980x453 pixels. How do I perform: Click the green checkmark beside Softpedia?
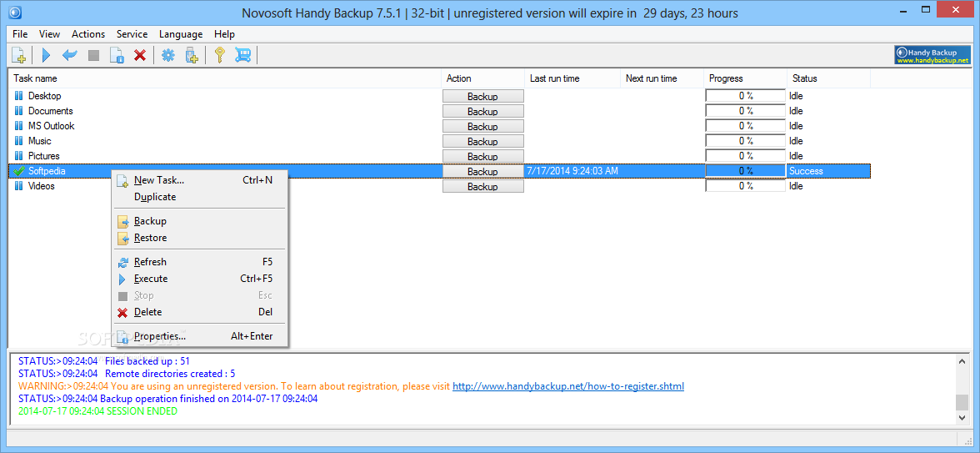point(18,171)
